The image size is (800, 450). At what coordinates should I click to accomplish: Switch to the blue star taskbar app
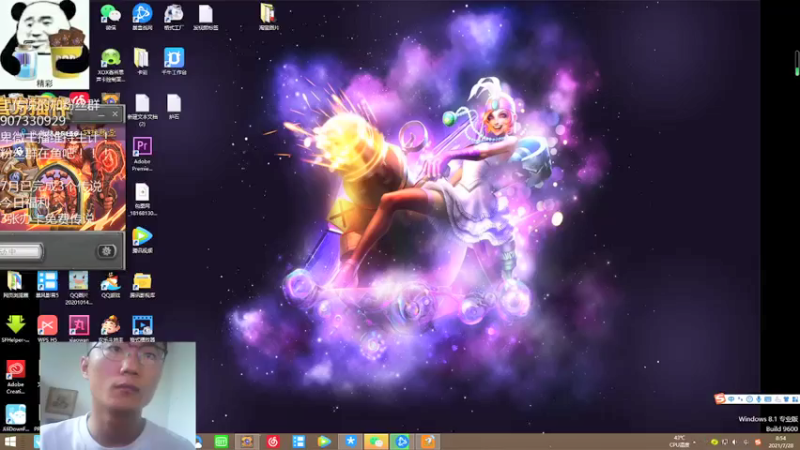(351, 442)
